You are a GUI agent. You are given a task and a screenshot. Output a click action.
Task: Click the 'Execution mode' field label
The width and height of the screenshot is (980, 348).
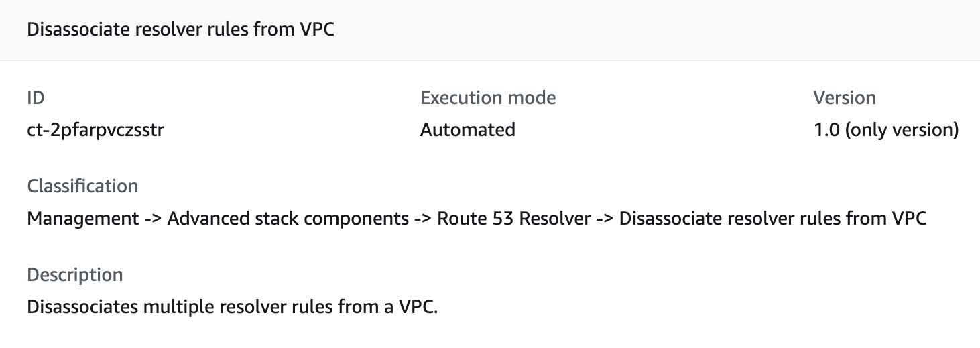pos(487,98)
